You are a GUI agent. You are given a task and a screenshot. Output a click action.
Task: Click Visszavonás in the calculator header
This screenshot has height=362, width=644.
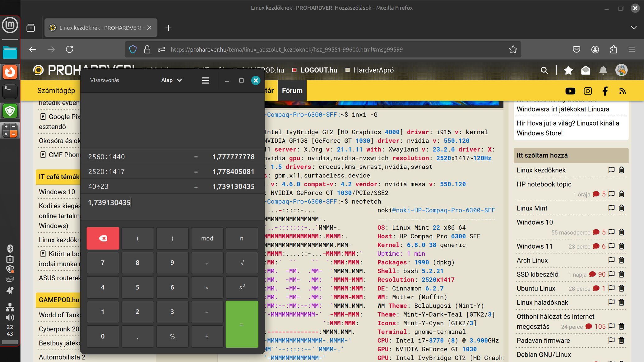click(104, 80)
